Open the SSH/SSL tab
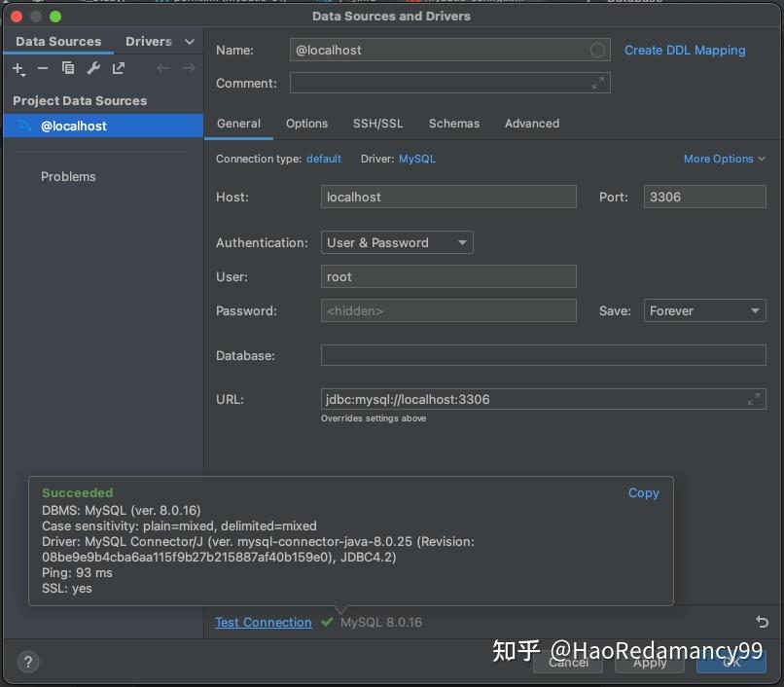The height and width of the screenshot is (687, 784). [377, 124]
